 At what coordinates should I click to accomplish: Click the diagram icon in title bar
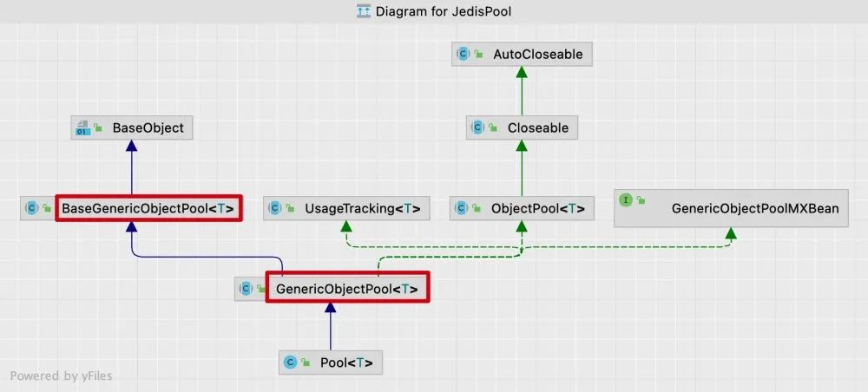click(x=364, y=11)
